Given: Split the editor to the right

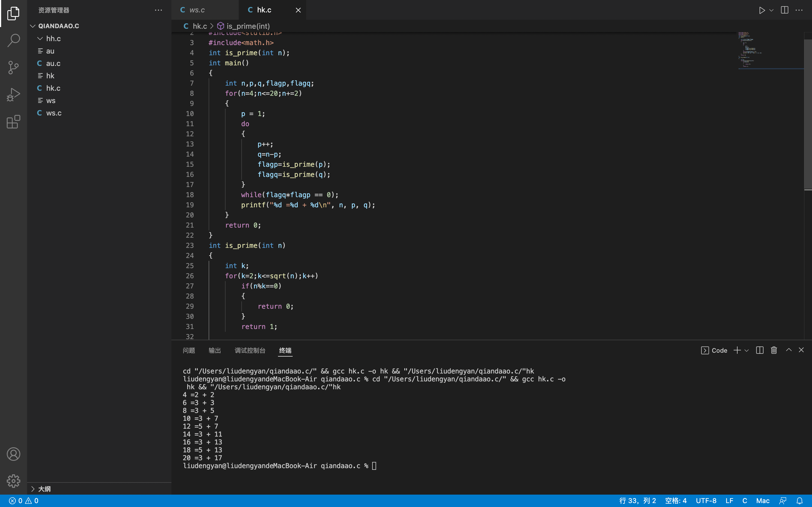Looking at the screenshot, I should [x=784, y=10].
